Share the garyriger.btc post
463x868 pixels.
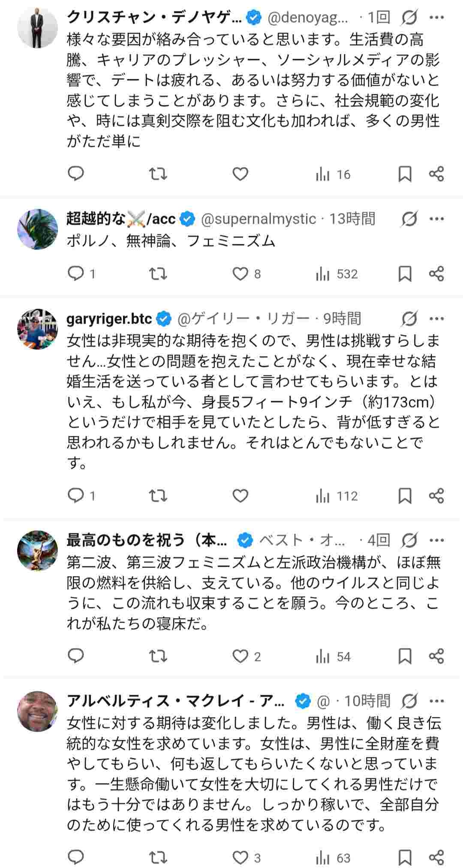(x=436, y=496)
